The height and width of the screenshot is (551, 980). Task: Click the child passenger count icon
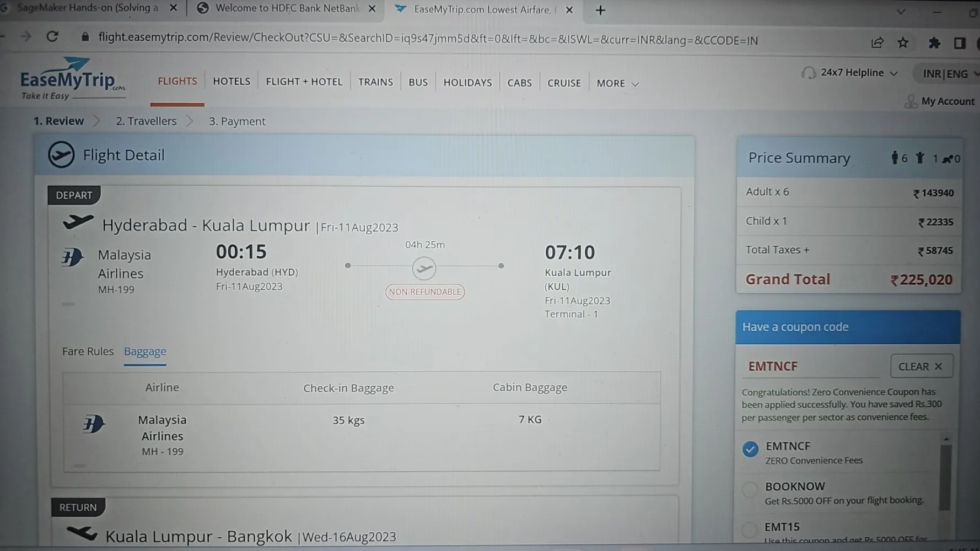click(920, 158)
